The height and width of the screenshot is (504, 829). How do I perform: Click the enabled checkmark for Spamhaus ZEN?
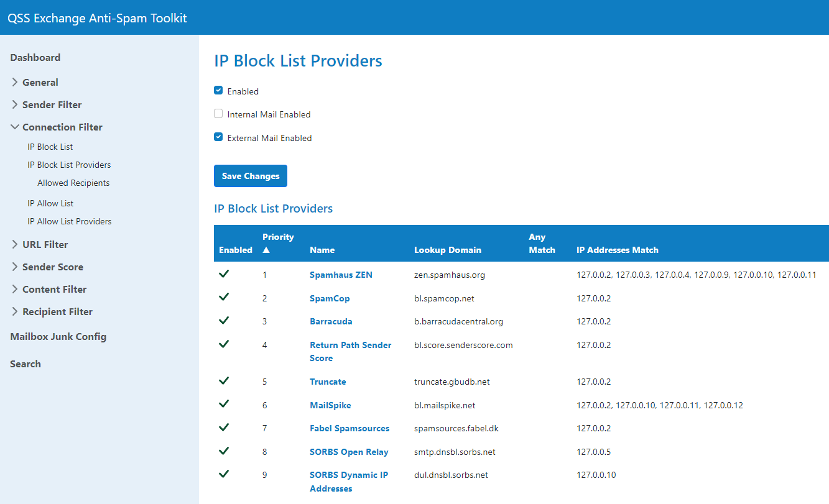(x=224, y=273)
